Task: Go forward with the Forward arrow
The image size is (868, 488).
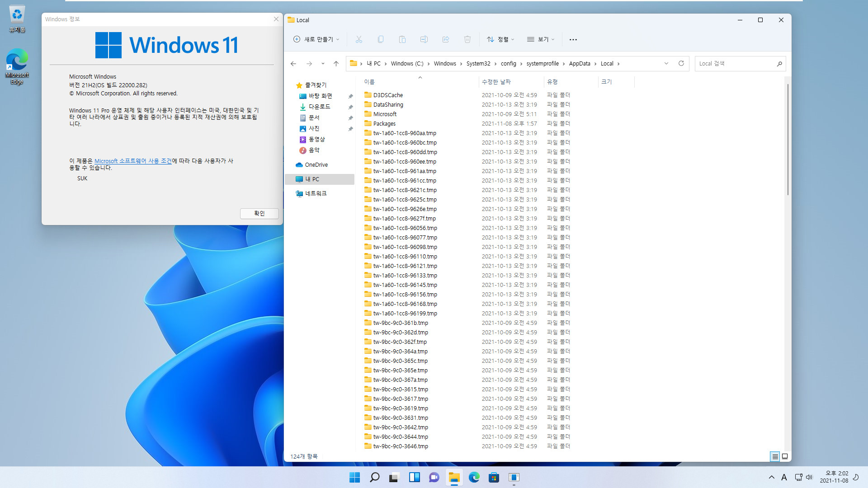Action: [309, 64]
